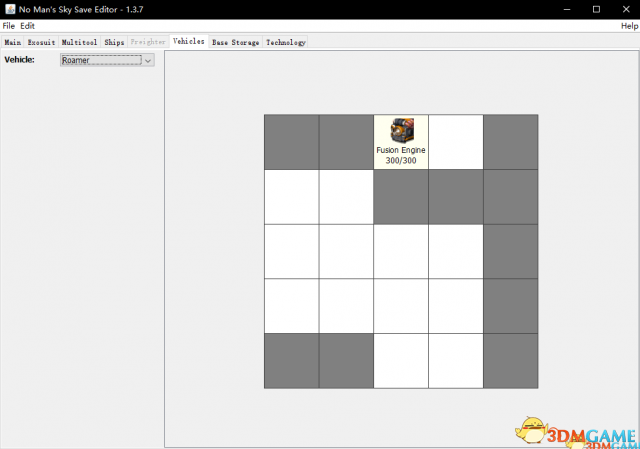Switch to the Technology tab

click(x=286, y=42)
